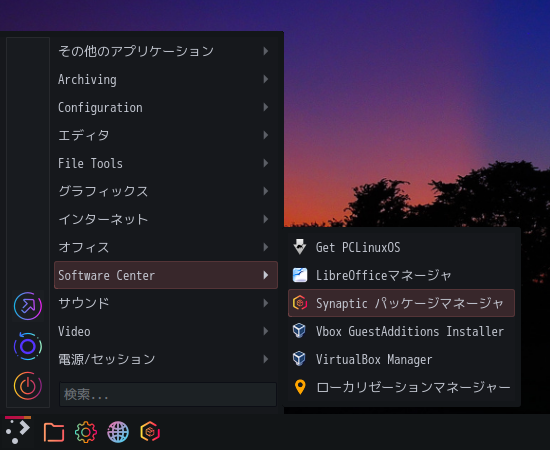Click the restart circle icon in sidebar
This screenshot has width=550, height=450.
(x=28, y=347)
